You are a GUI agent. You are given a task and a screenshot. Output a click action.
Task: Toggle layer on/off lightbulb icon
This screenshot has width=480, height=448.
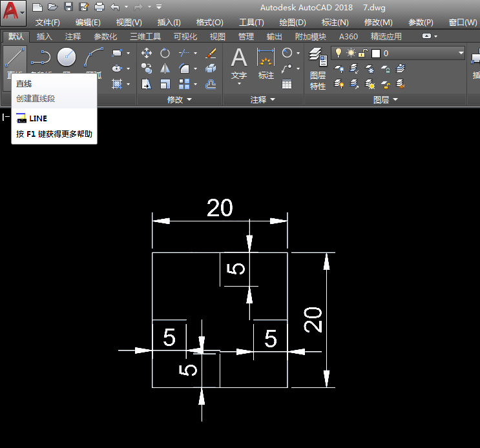[x=338, y=53]
